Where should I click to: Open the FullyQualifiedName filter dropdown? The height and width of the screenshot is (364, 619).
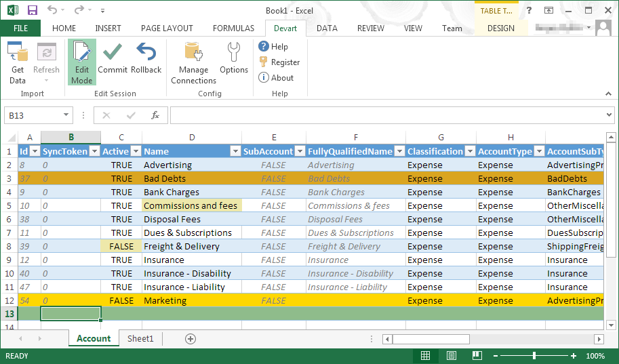(x=399, y=151)
